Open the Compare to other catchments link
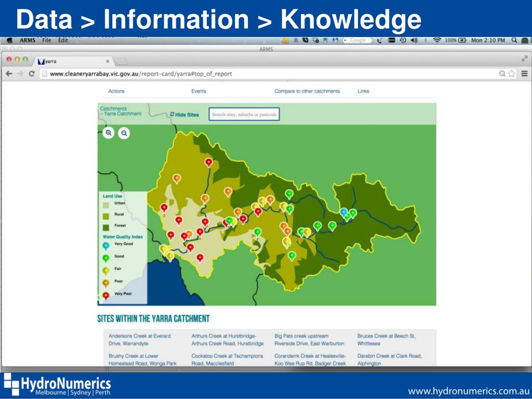The image size is (532, 399). pos(307,91)
